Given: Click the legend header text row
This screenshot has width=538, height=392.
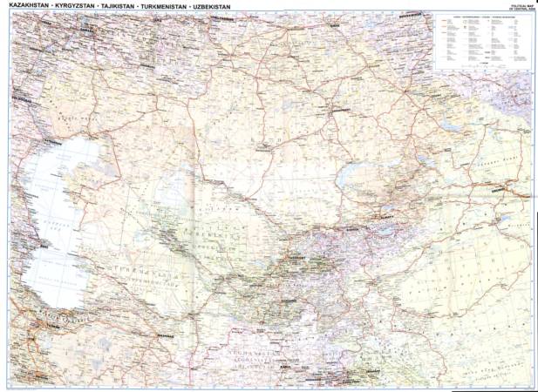Looking at the screenshot, I should click(482, 17).
